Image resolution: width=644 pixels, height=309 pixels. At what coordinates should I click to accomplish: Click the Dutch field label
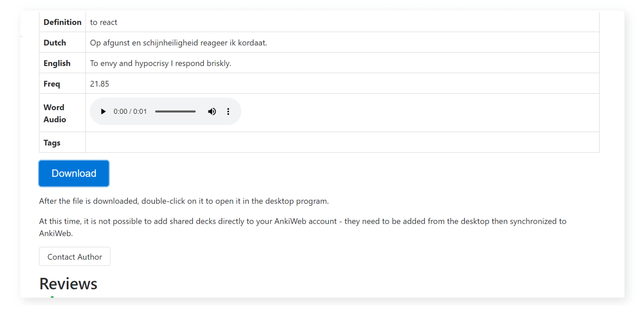pos(55,43)
